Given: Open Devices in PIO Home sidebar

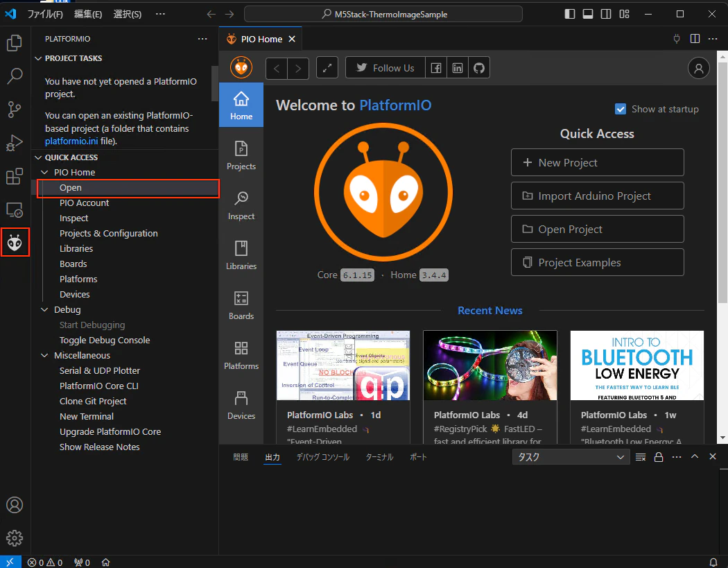Looking at the screenshot, I should coord(241,404).
